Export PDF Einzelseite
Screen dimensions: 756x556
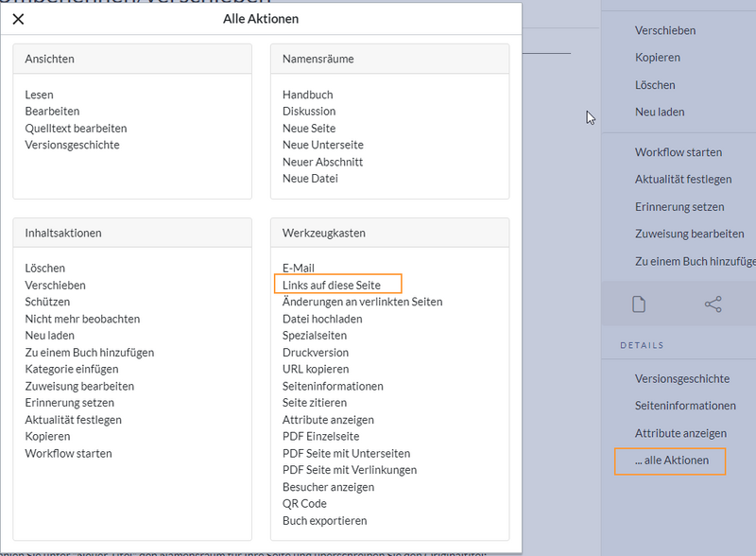pos(320,436)
